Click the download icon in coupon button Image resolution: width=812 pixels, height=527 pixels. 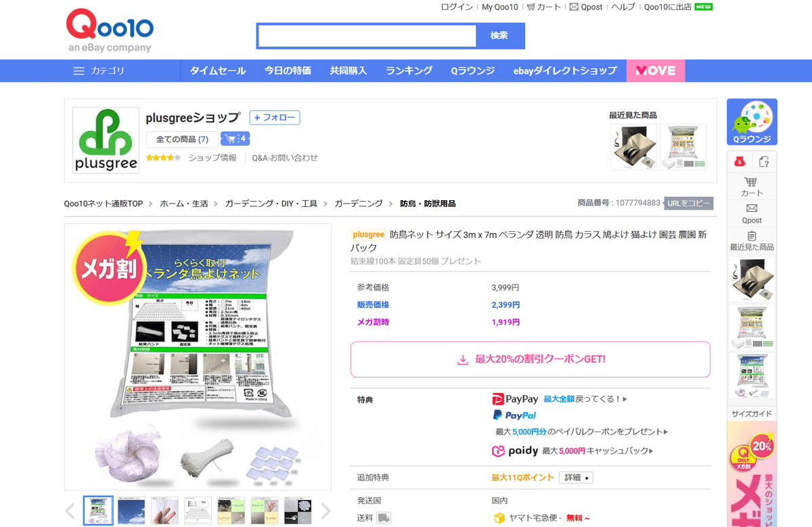[x=463, y=360]
